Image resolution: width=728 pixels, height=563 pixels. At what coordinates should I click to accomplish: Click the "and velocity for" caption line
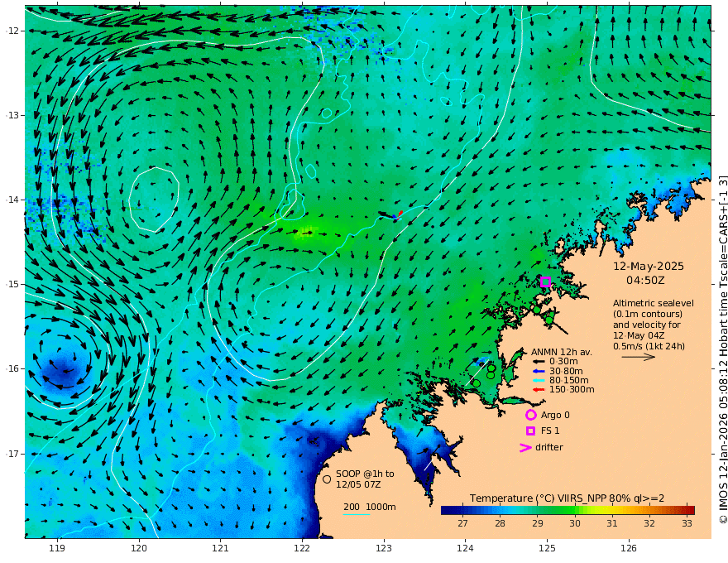647,325
